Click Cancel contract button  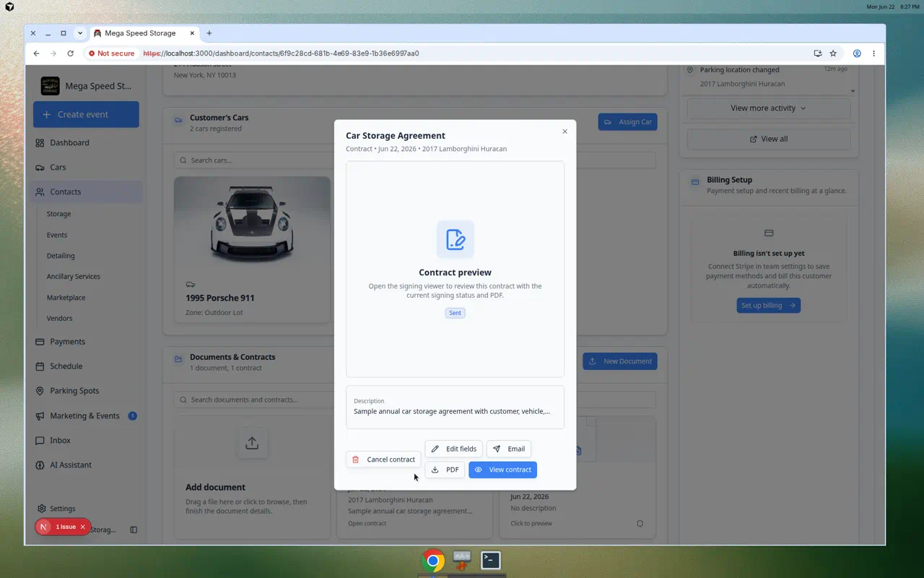383,460
